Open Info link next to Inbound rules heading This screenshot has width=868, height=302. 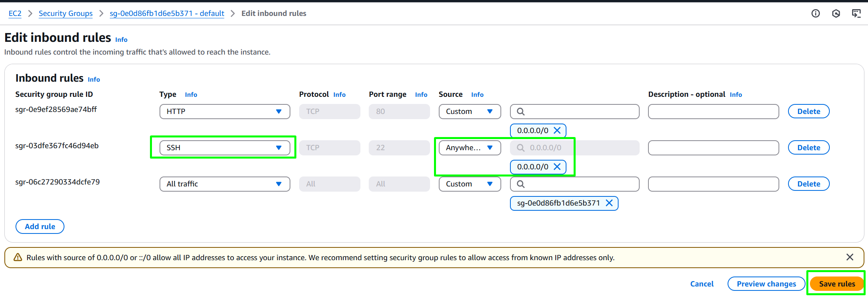(94, 80)
